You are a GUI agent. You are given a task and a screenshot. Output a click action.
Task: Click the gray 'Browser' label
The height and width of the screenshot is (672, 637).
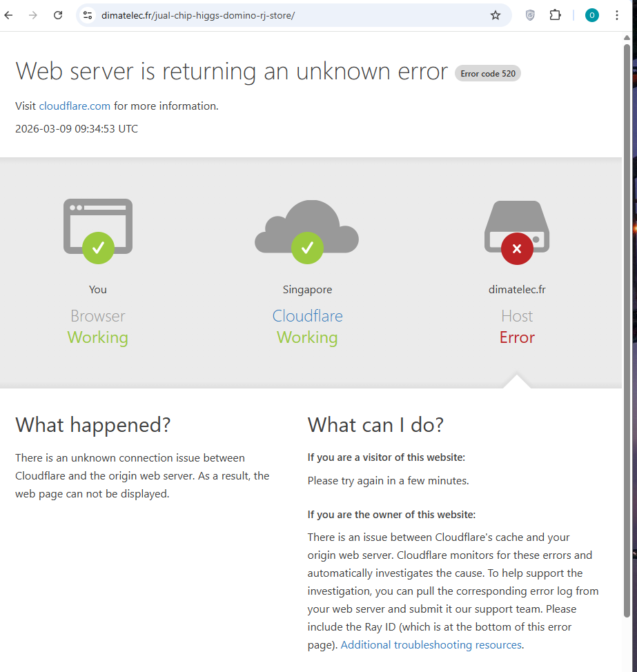(98, 316)
